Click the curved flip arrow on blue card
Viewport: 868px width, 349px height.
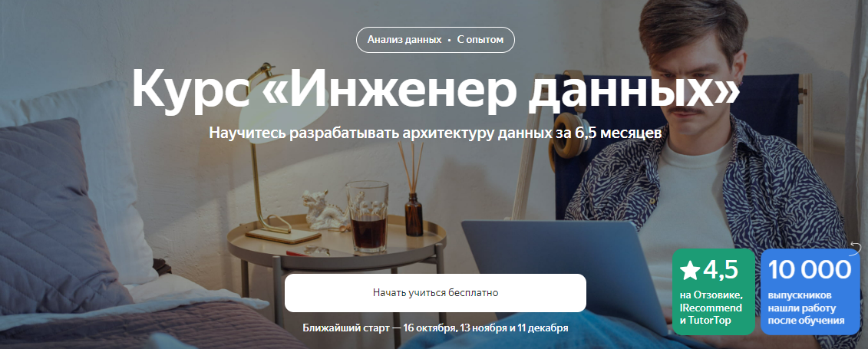click(x=855, y=249)
